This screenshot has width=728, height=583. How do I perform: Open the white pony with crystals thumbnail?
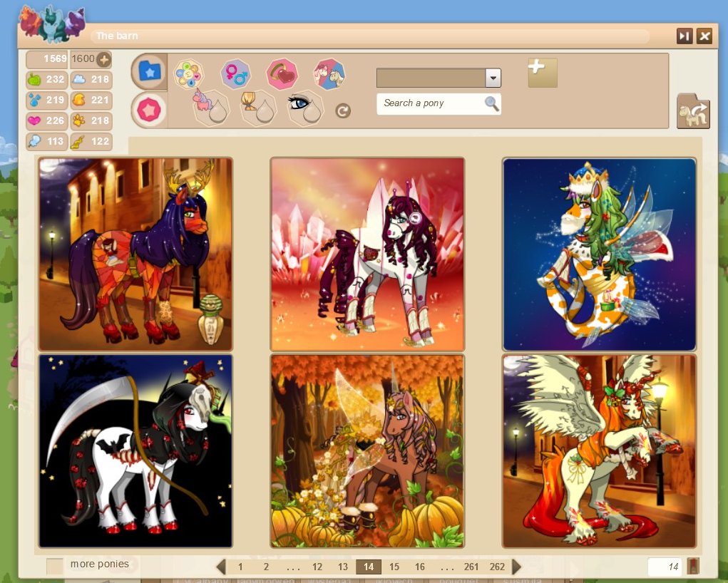point(367,254)
